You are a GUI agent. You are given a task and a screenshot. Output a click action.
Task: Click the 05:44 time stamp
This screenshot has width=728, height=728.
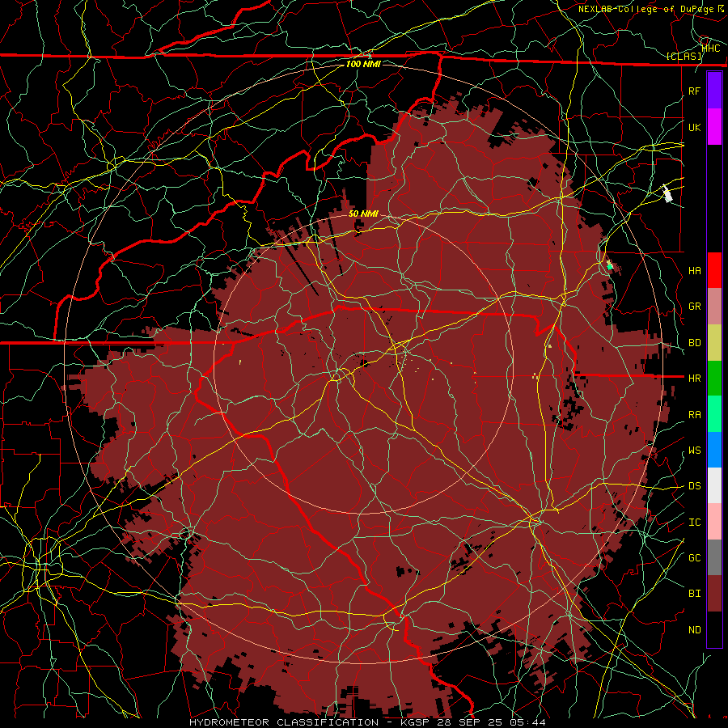point(527,722)
